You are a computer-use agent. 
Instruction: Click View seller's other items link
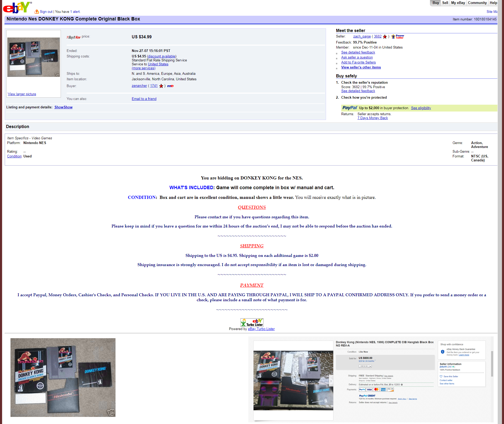(361, 67)
